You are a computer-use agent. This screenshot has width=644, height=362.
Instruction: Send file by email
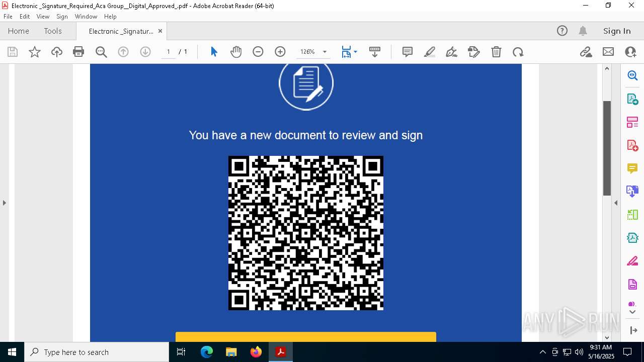[x=608, y=52]
